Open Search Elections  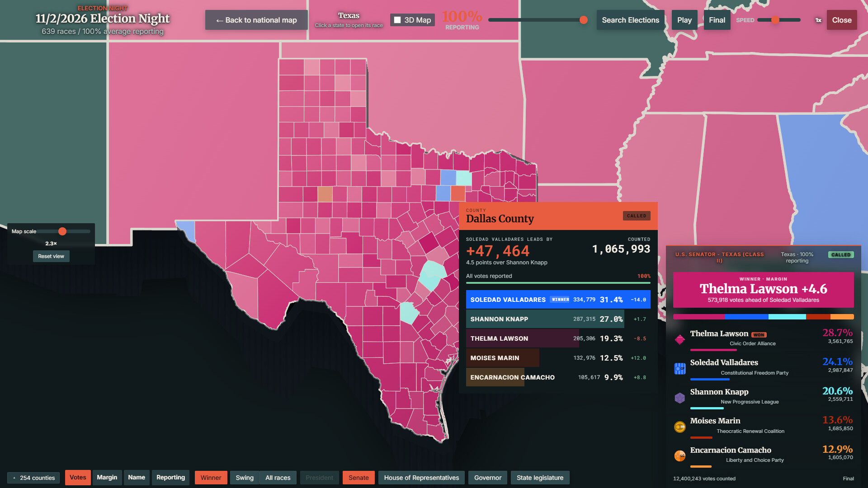point(630,20)
